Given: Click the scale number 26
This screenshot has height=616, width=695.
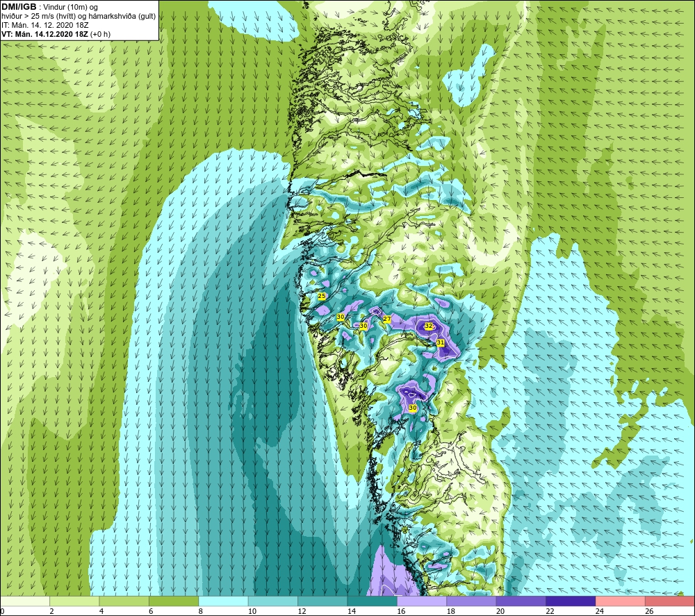Looking at the screenshot, I should click(649, 611).
